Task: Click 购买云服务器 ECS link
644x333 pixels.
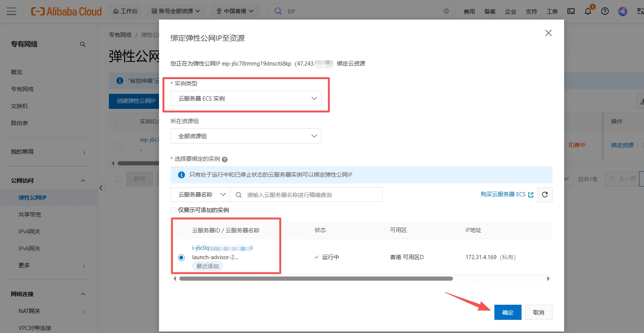Action: point(506,194)
